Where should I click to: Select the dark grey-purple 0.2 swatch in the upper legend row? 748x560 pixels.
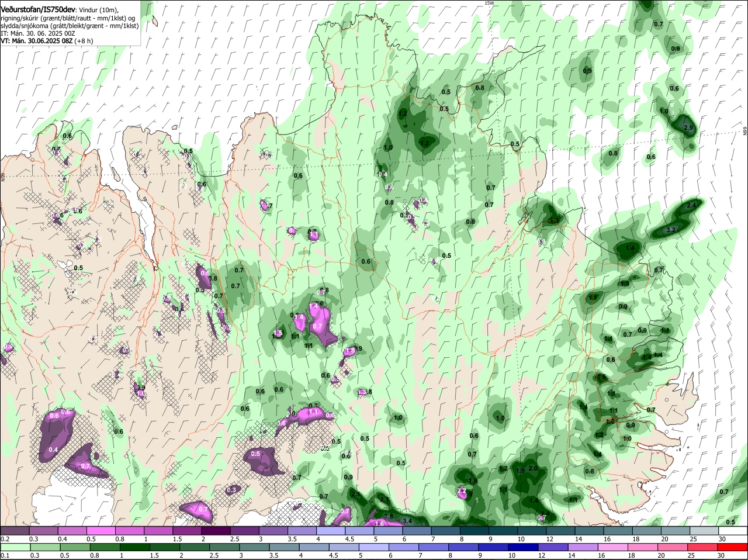click(x=15, y=531)
